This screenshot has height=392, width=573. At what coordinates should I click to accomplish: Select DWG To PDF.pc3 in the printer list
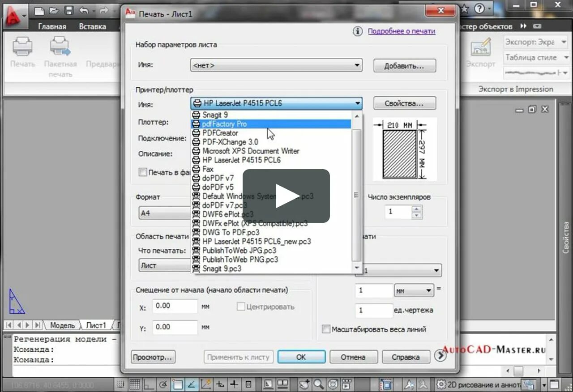[x=271, y=232]
